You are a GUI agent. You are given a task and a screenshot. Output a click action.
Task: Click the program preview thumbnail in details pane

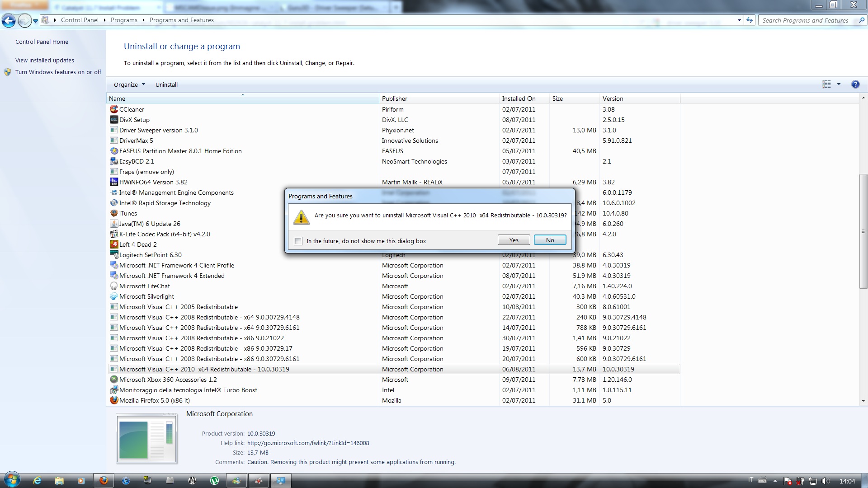tap(146, 438)
